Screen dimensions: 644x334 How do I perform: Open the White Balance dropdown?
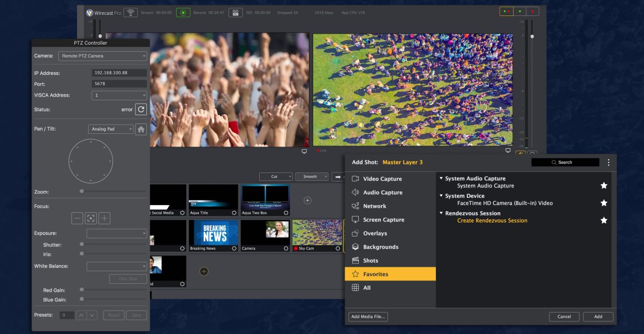(117, 267)
